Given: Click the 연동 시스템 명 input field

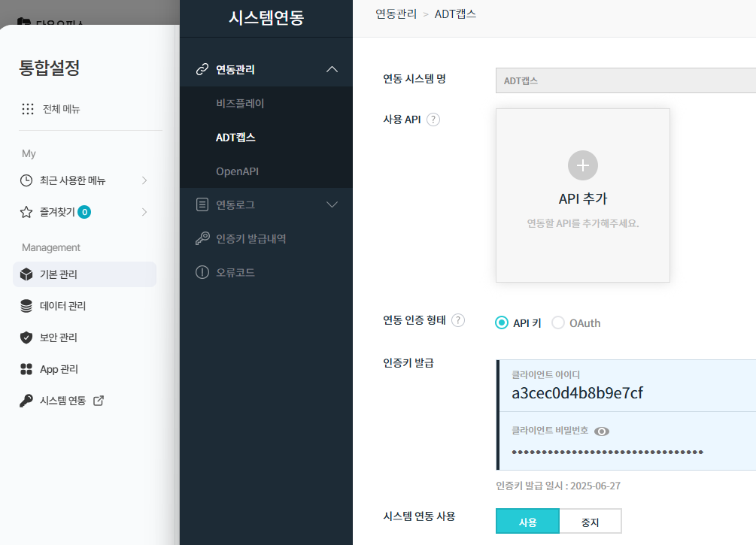Looking at the screenshot, I should (x=624, y=80).
